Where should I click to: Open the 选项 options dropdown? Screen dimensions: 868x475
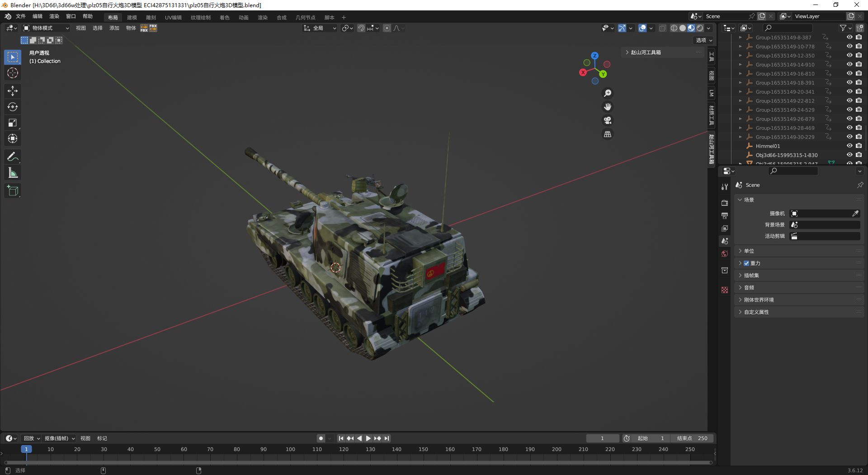click(704, 40)
